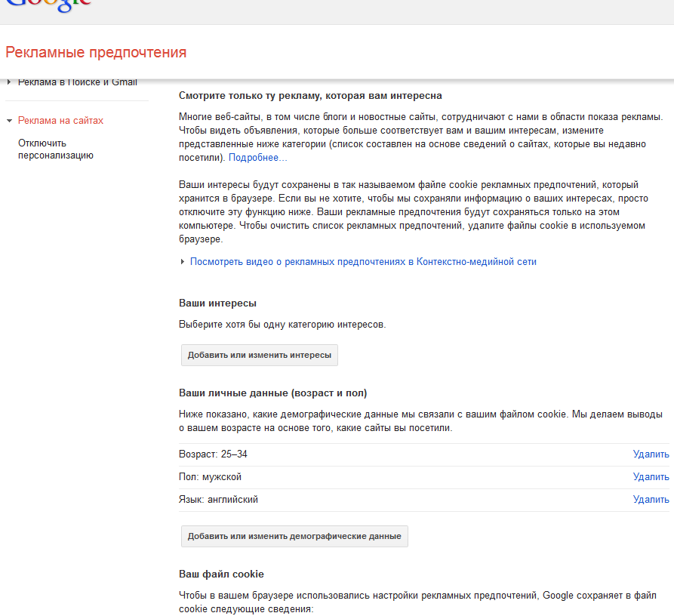Click Удалить in the Пол row
The image size is (674, 616).
(x=651, y=477)
